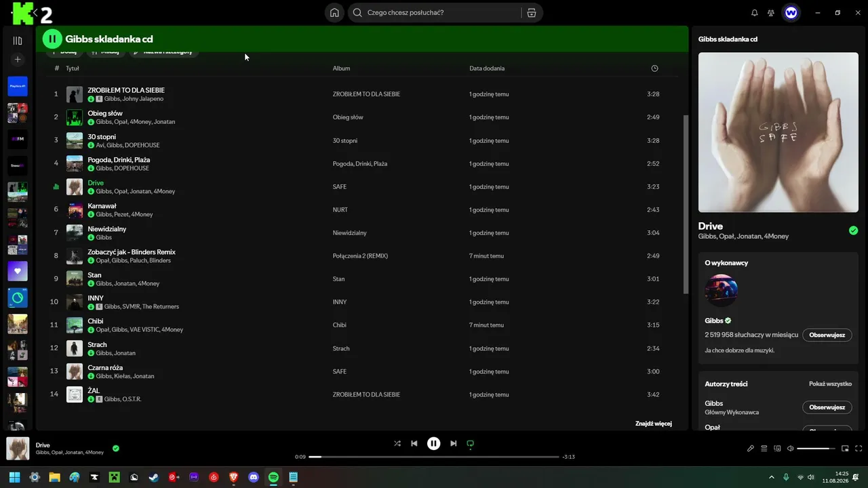Pause playback from the green header button

(52, 39)
